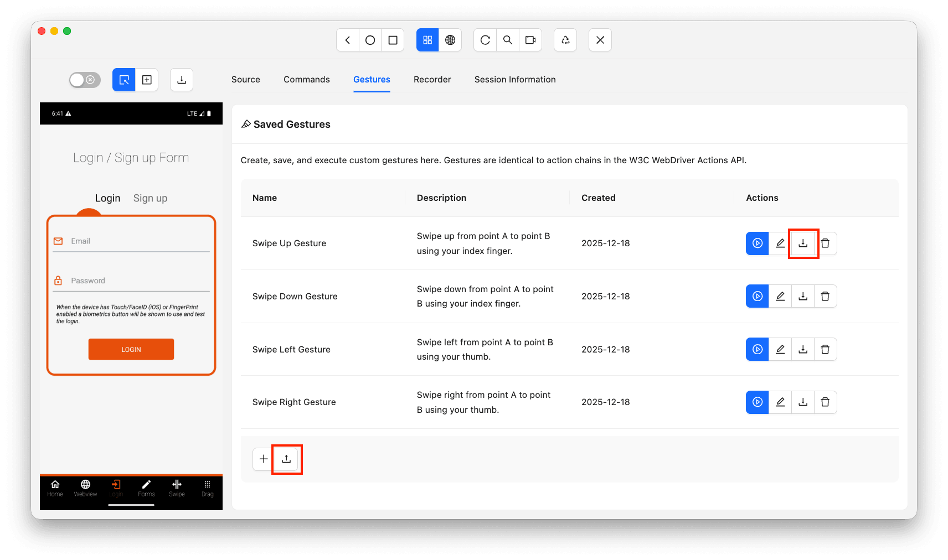Download the Swipe Left Gesture file
Viewport: 948px width, 560px height.
pos(803,349)
